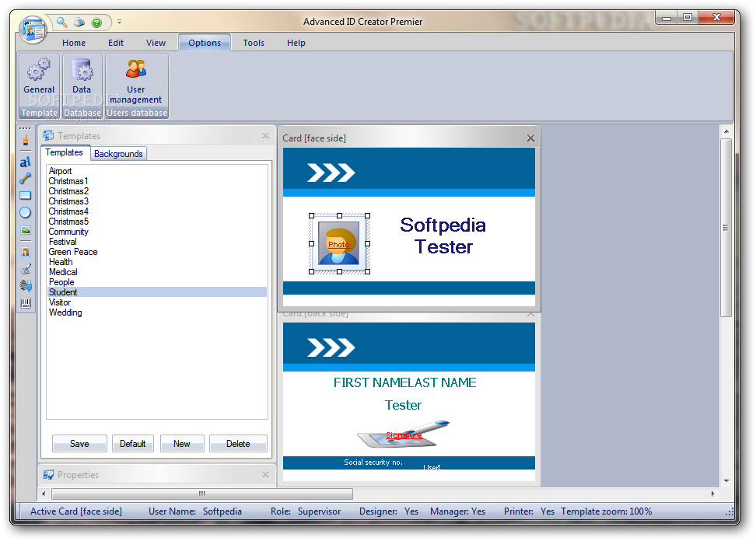Screen dimensions: 756x541
Task: Select the barcode tool
Action: tap(26, 303)
